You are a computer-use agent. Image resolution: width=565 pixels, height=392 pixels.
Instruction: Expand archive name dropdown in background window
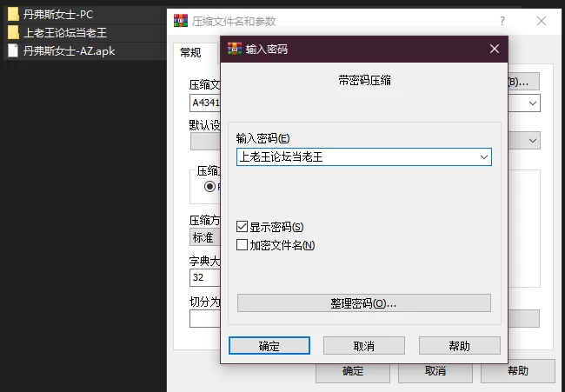pyautogui.click(x=533, y=103)
